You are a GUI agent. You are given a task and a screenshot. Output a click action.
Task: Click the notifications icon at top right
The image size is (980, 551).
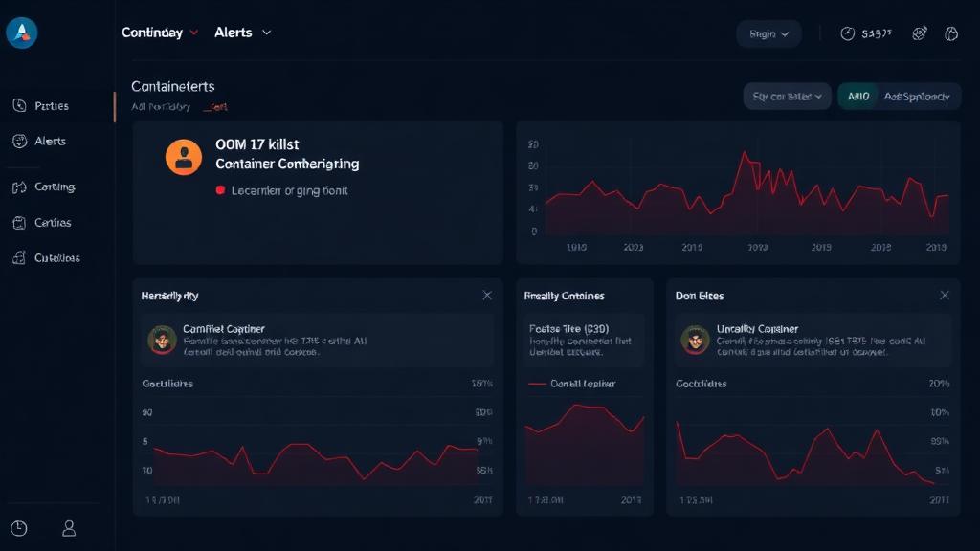click(952, 33)
